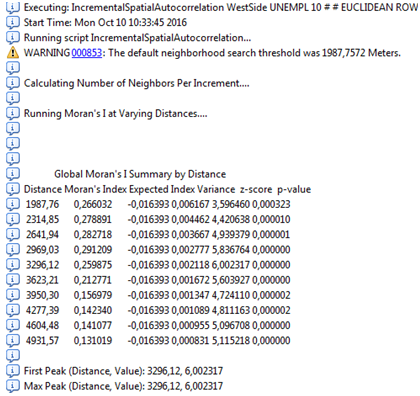
Task: Click info icon for the 2969,03 row
Action: click(x=13, y=250)
